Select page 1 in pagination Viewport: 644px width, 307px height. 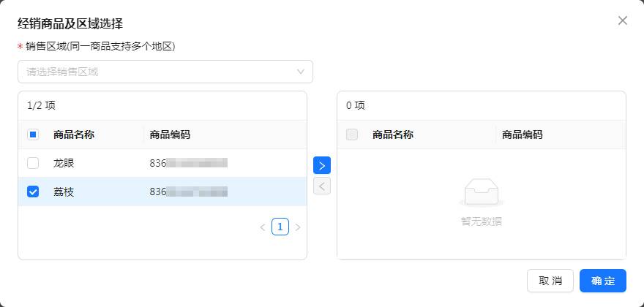pos(280,227)
